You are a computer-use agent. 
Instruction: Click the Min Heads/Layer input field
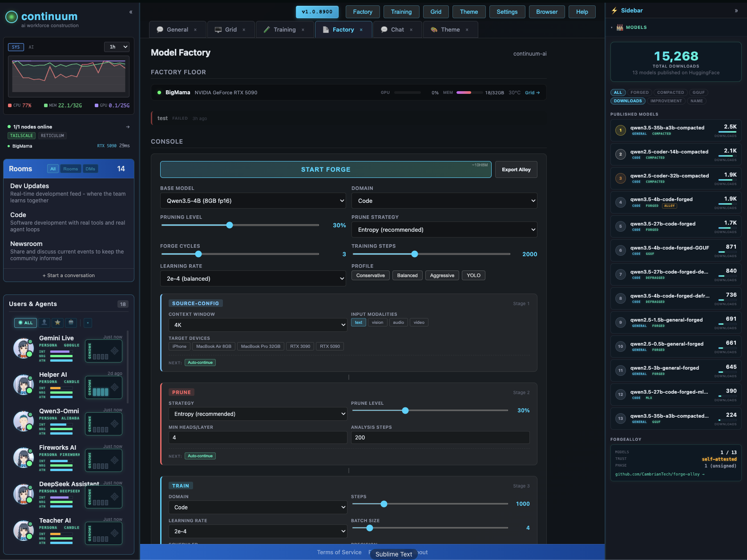pyautogui.click(x=258, y=438)
